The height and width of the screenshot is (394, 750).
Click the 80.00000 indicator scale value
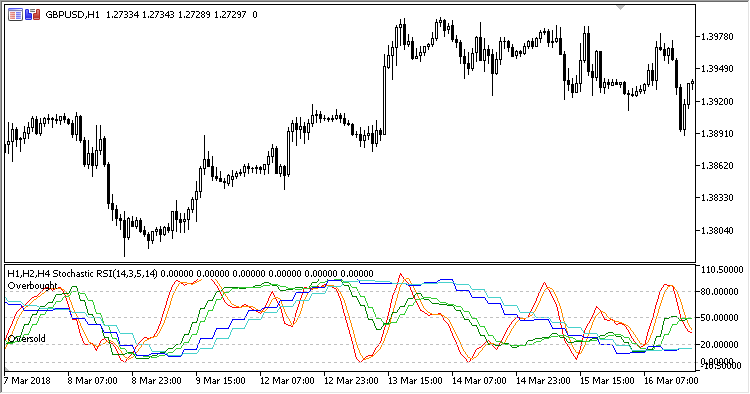coord(719,292)
